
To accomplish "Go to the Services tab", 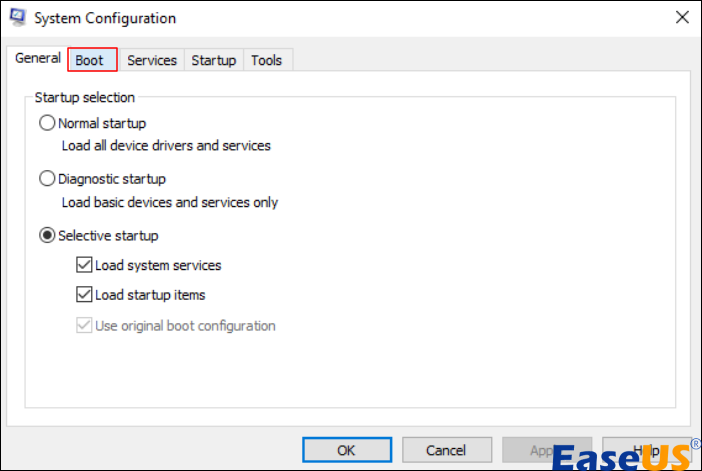I will click(x=152, y=60).
